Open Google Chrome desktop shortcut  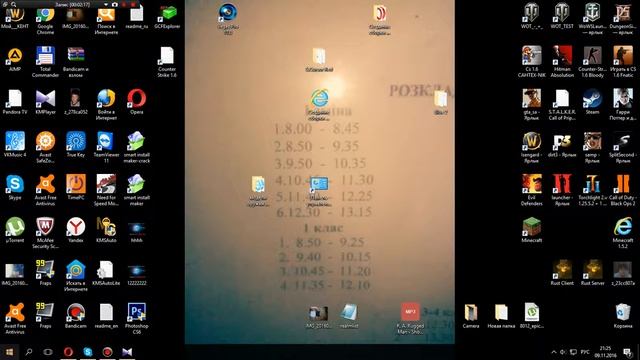pyautogui.click(x=45, y=20)
